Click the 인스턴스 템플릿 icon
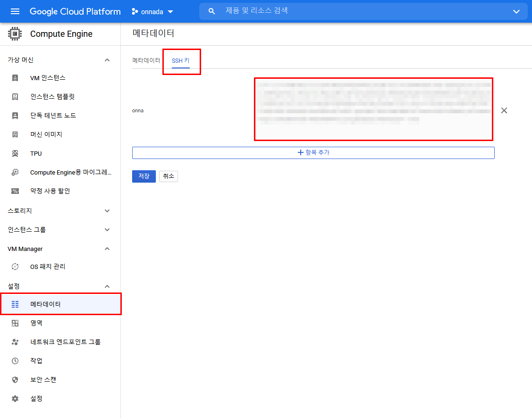The width and height of the screenshot is (532, 418). [x=15, y=97]
